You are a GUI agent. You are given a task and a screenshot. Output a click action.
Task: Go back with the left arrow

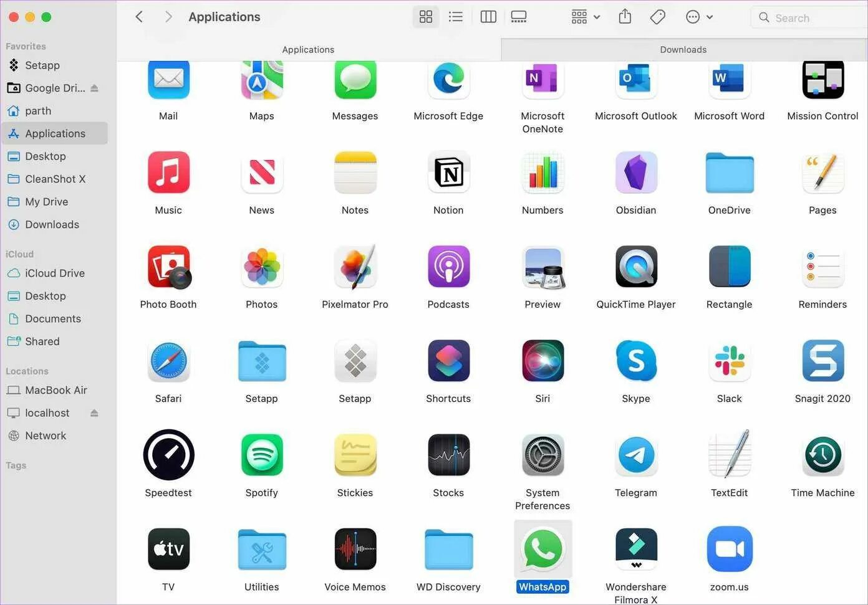[x=139, y=17]
